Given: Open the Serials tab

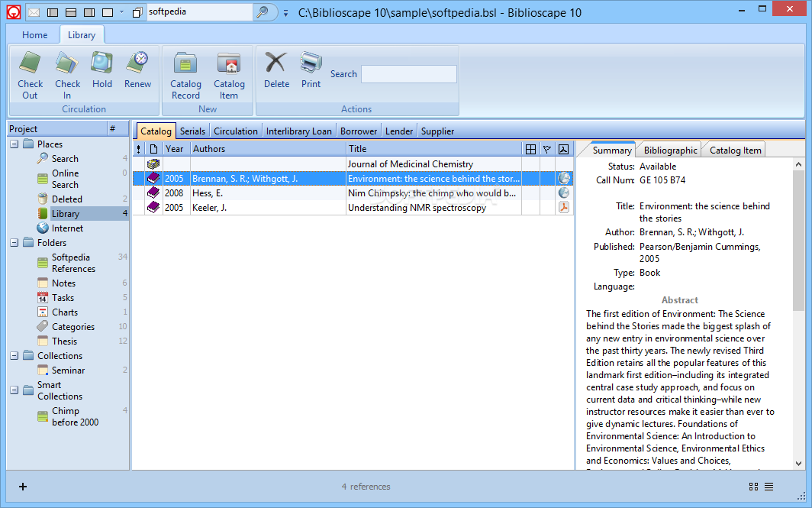Looking at the screenshot, I should 192,131.
